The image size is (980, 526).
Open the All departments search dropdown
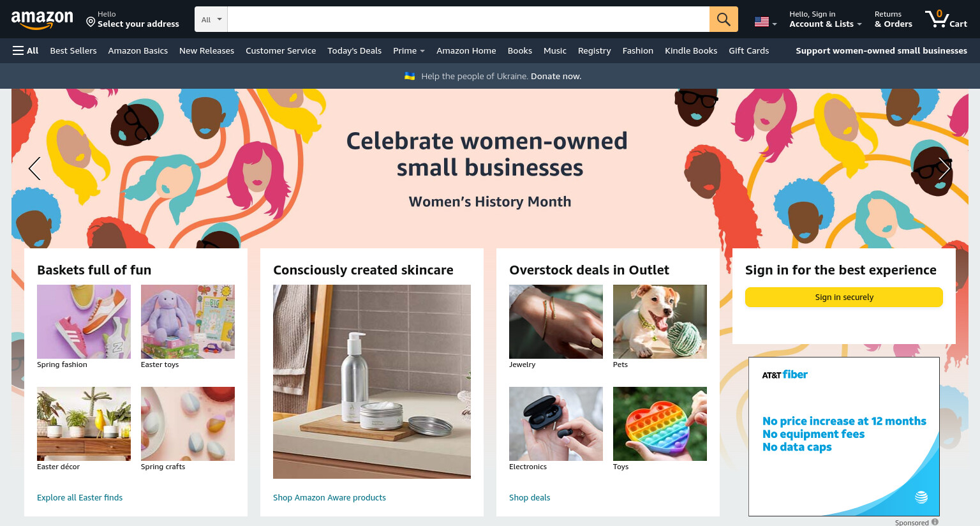tap(211, 19)
